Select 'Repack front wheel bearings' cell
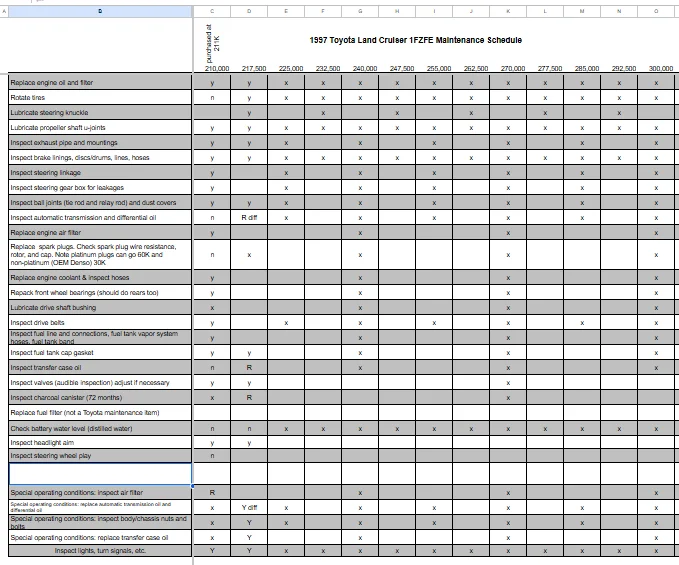Screen dimensions: 679x565 pyautogui.click(x=100, y=293)
